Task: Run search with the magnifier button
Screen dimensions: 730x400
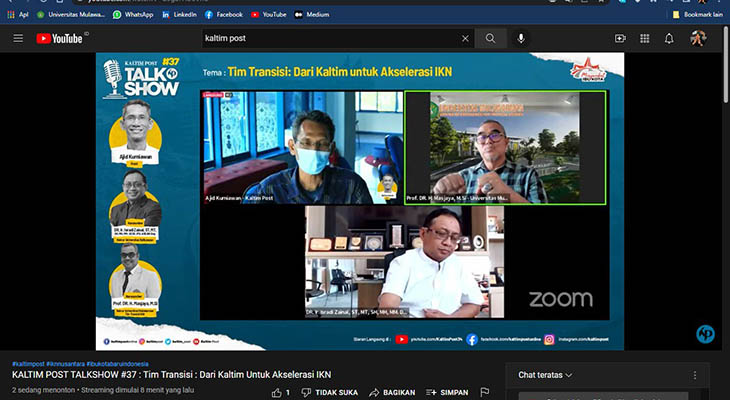Action: (x=490, y=38)
